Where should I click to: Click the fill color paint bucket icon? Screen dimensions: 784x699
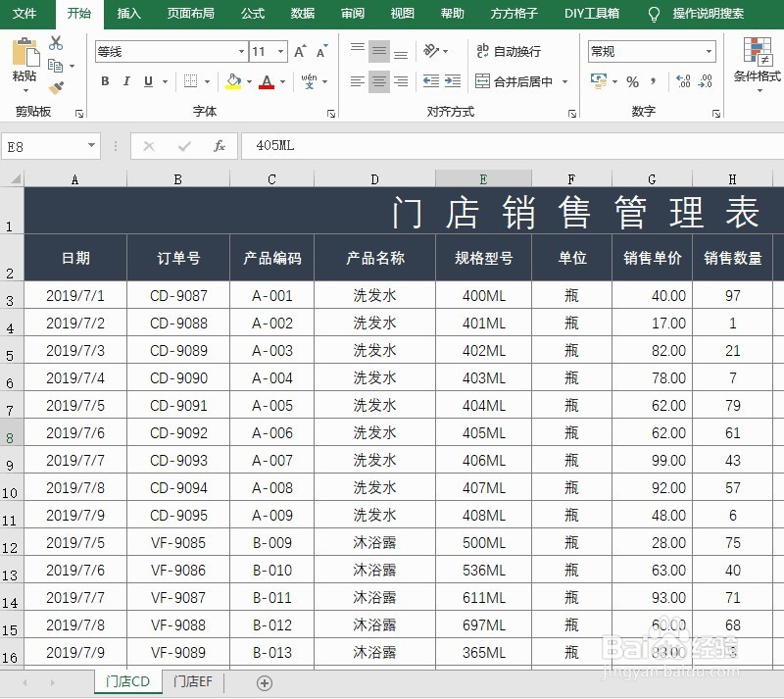(231, 80)
